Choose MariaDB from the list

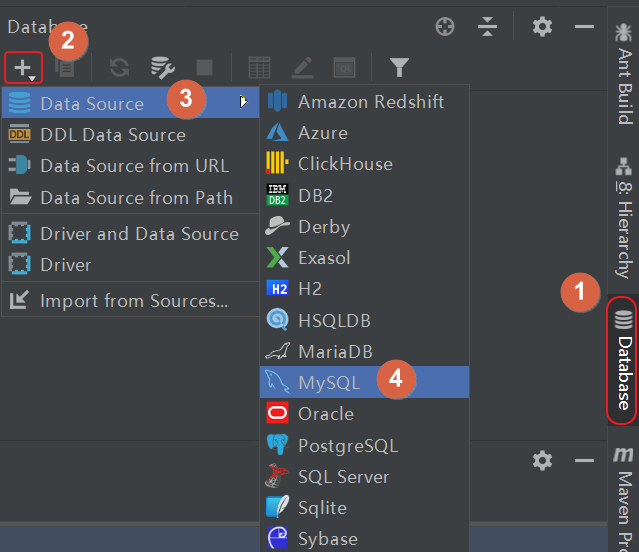coord(365,351)
